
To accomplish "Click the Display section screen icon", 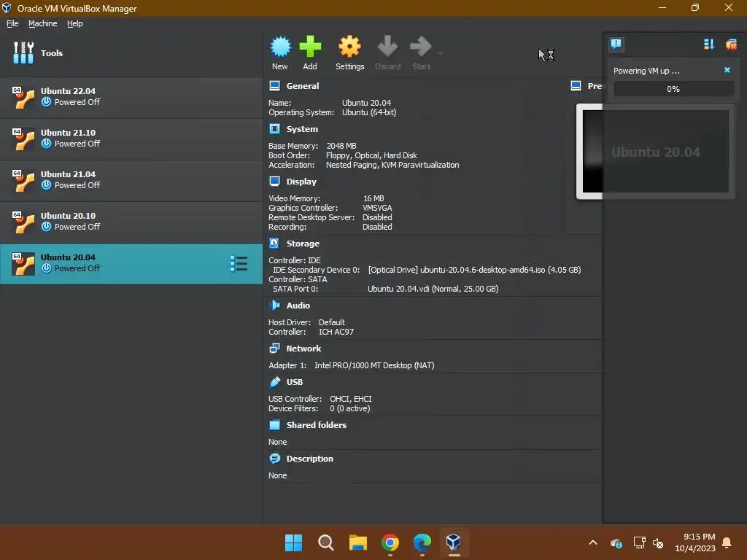I will tap(274, 182).
